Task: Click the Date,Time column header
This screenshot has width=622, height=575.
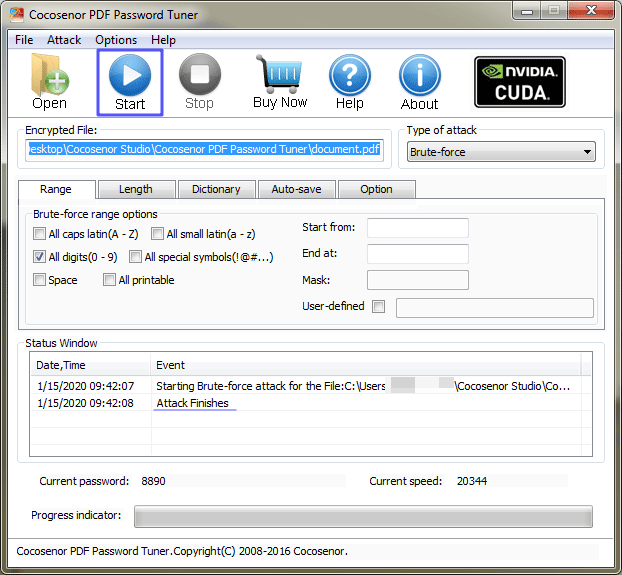Action: [90, 365]
